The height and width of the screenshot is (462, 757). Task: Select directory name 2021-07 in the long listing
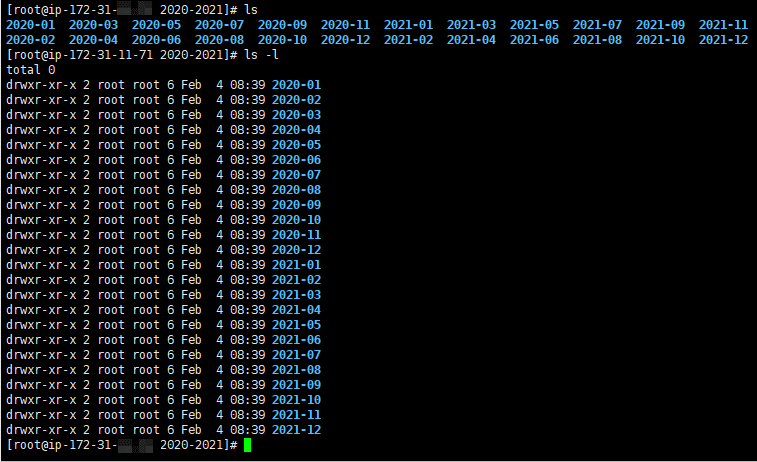[296, 355]
